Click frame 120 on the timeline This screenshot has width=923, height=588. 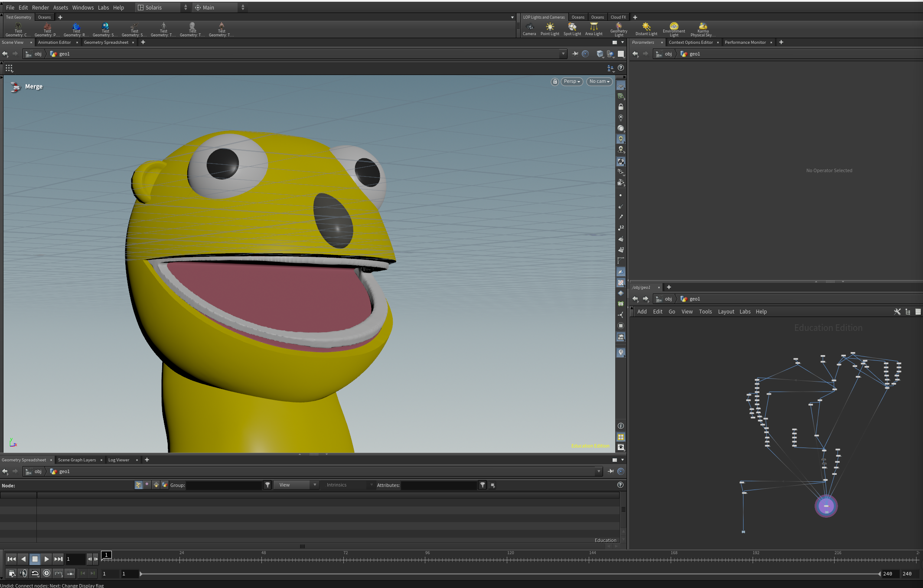click(x=510, y=559)
